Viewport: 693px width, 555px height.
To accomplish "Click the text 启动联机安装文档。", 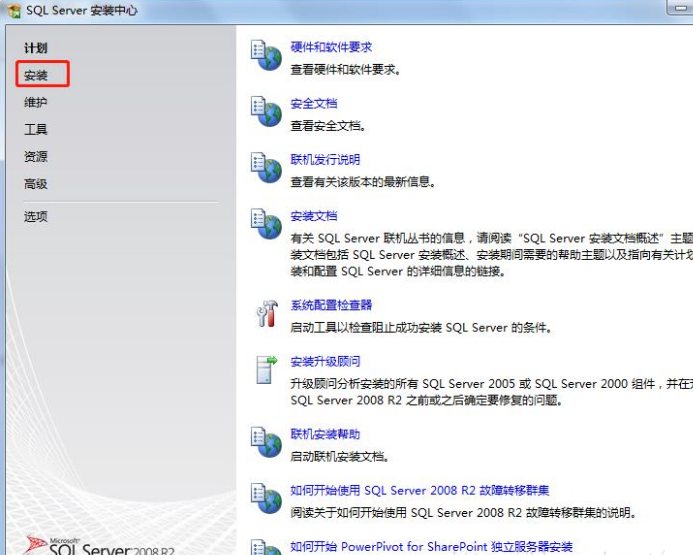I will [x=340, y=456].
